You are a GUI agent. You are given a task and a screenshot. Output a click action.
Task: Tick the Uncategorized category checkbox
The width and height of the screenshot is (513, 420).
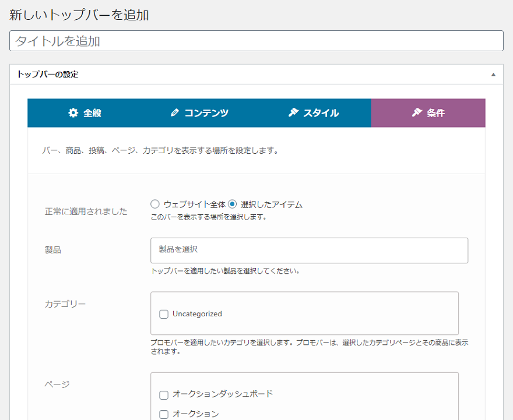point(164,314)
